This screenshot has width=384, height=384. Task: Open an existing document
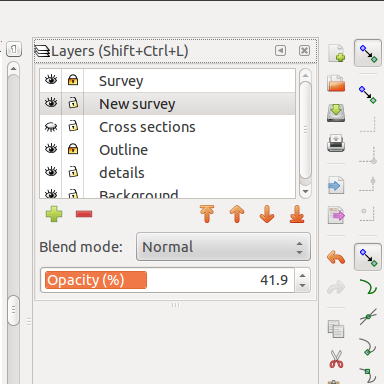(x=336, y=83)
